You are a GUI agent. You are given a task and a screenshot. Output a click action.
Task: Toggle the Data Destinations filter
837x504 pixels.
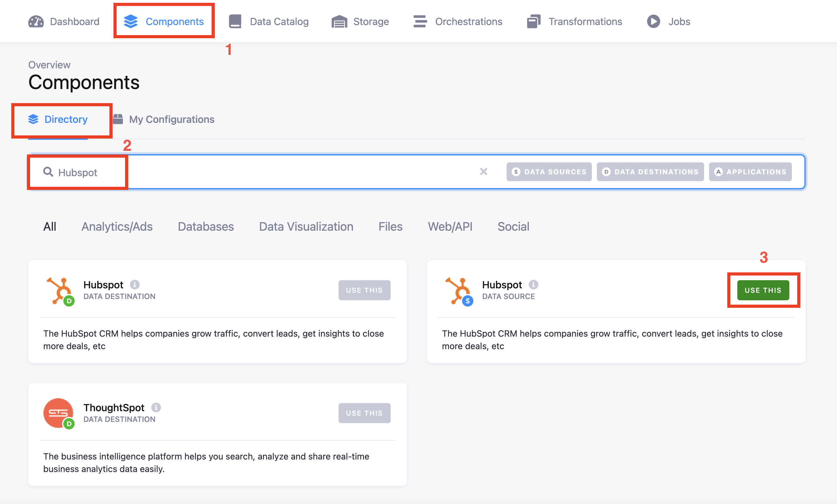click(x=650, y=172)
